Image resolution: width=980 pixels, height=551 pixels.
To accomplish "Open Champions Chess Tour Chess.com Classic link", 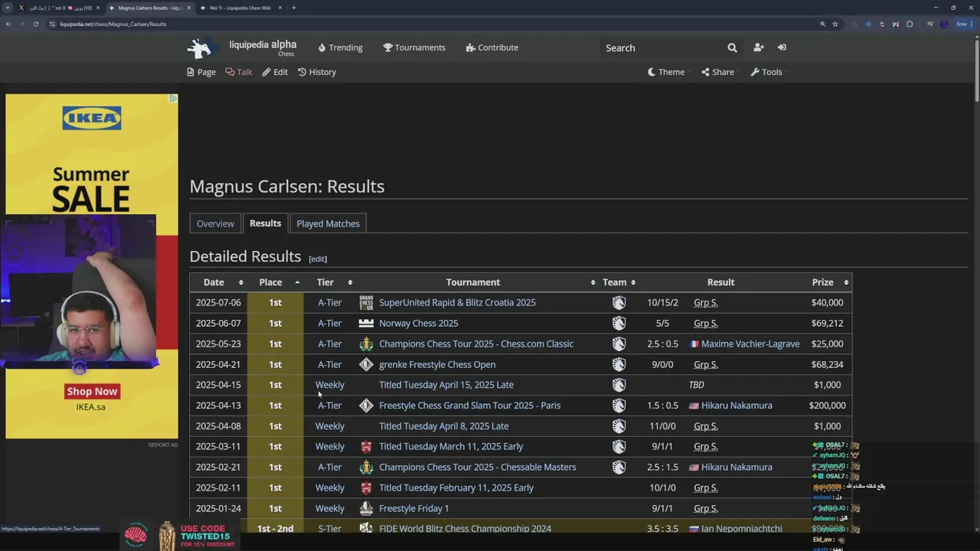I will tap(475, 344).
